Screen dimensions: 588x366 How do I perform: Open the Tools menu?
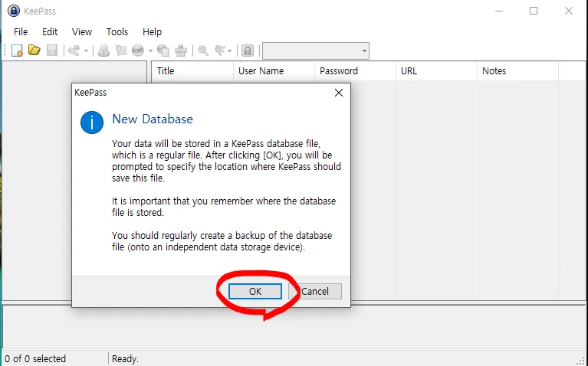pos(117,32)
